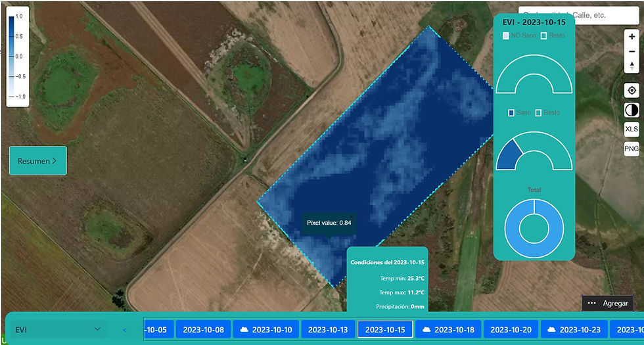Select partially visible date ending -10-05
This screenshot has width=644, height=345.
pos(158,329)
